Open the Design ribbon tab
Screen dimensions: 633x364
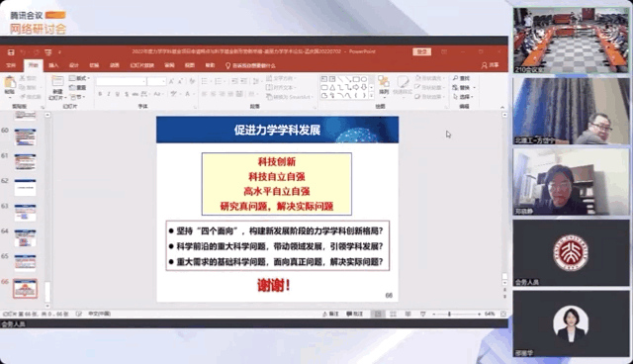click(74, 65)
